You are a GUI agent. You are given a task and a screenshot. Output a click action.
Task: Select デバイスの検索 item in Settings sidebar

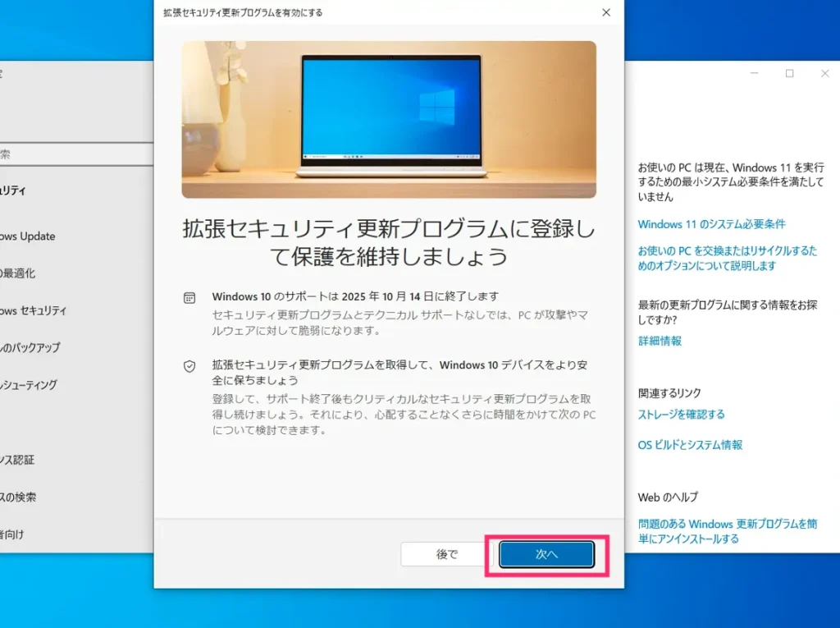tap(18, 497)
